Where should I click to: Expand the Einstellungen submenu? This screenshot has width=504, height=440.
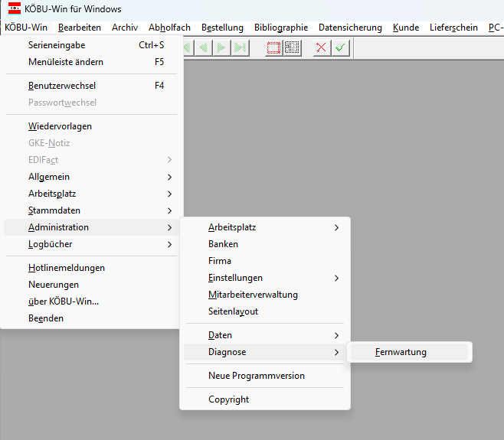(x=265, y=278)
